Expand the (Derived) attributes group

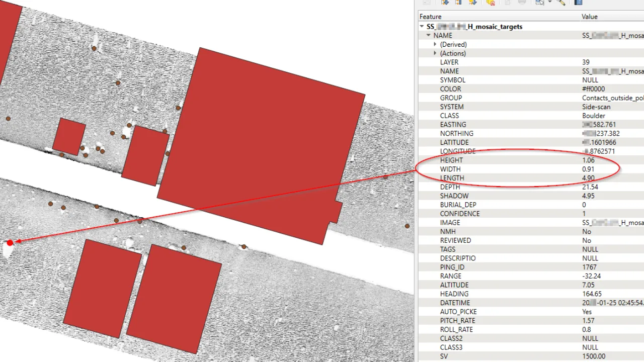coord(435,45)
